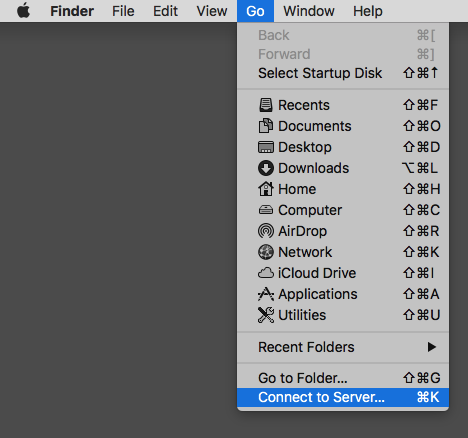The width and height of the screenshot is (468, 438).
Task: Choose Connect to Server…
Action: tap(343, 397)
